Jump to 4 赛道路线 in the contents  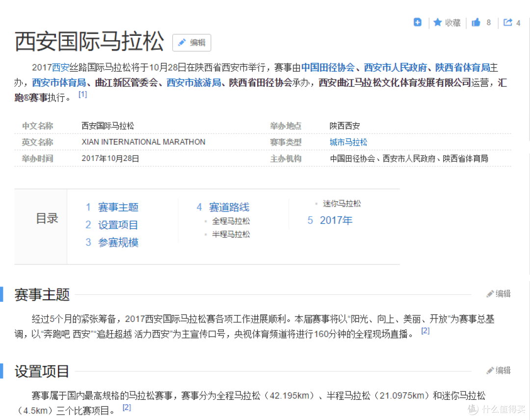(223, 207)
